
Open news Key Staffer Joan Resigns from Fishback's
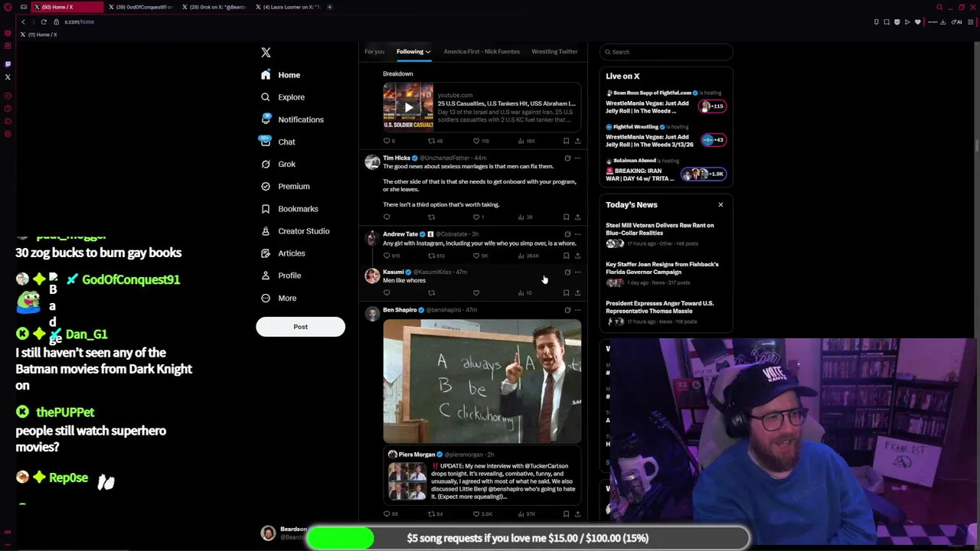point(661,268)
